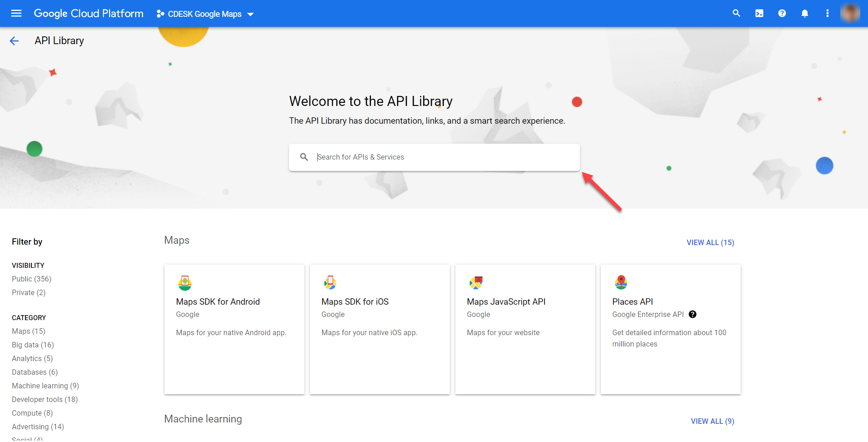Open the Maps SDK for iOS title
Image resolution: width=868 pixels, height=442 pixels.
[x=355, y=301]
